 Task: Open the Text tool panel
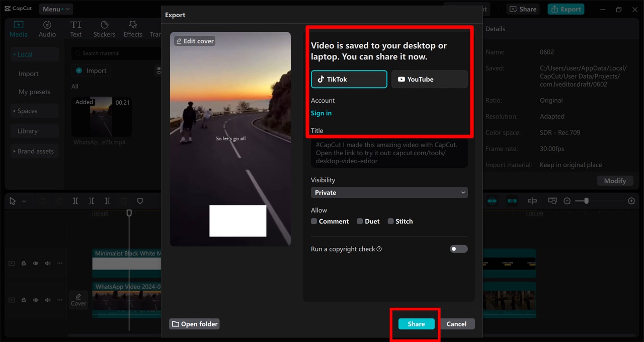pos(76,29)
